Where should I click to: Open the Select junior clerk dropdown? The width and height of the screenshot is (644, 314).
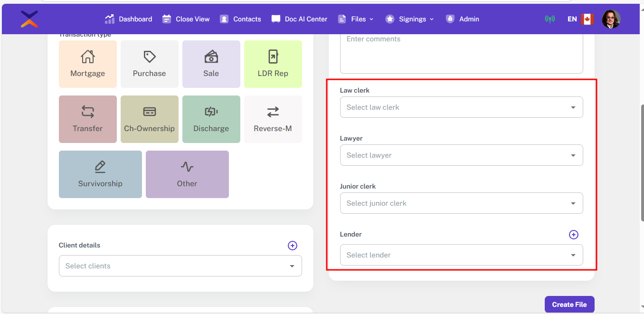click(461, 203)
